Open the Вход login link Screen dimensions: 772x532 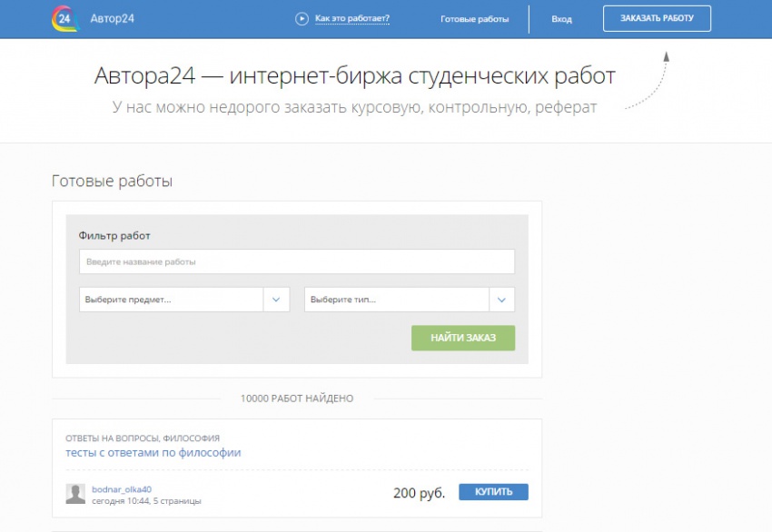[x=562, y=19]
